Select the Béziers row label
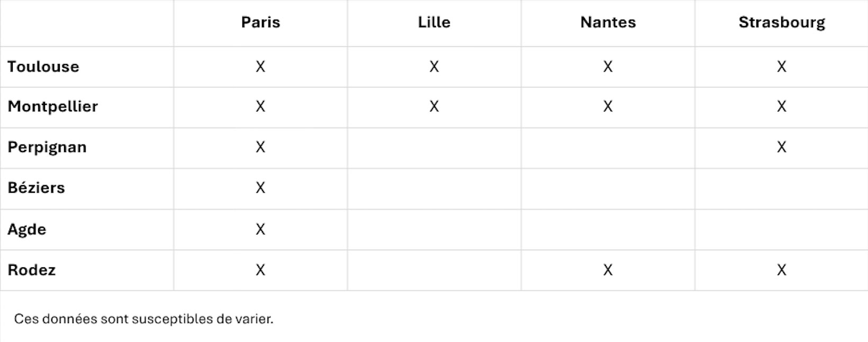The image size is (868, 342). (x=36, y=188)
